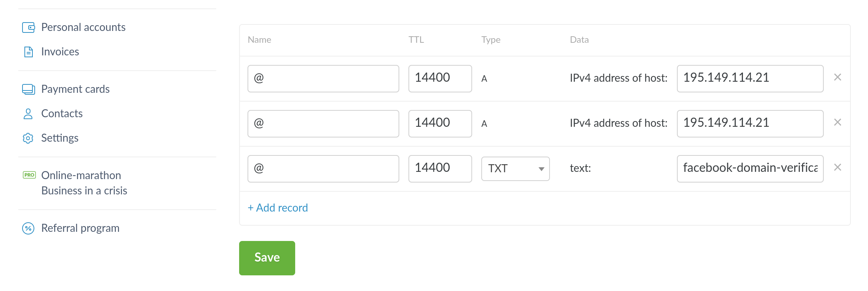Go to Invoices section
868x291 pixels.
click(x=60, y=52)
